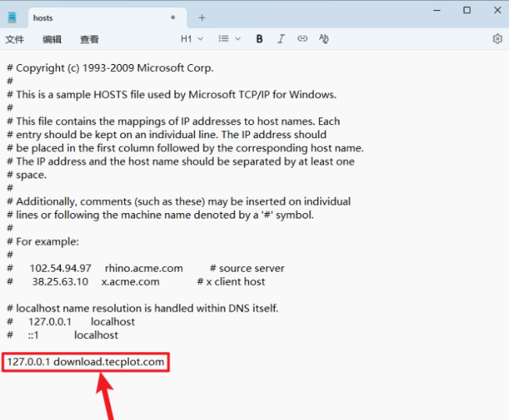This screenshot has height=420, width=509.
Task: Clear formatting with the Ab icon
Action: 324,38
